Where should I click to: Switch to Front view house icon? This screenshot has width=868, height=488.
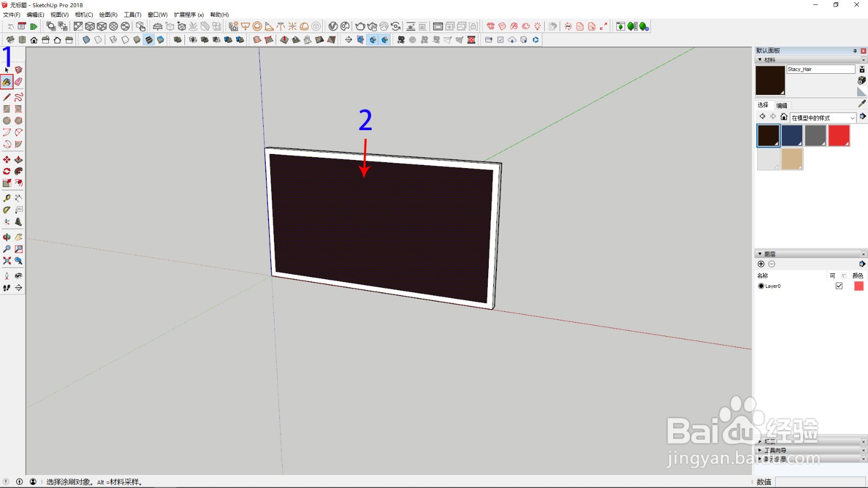pos(34,40)
